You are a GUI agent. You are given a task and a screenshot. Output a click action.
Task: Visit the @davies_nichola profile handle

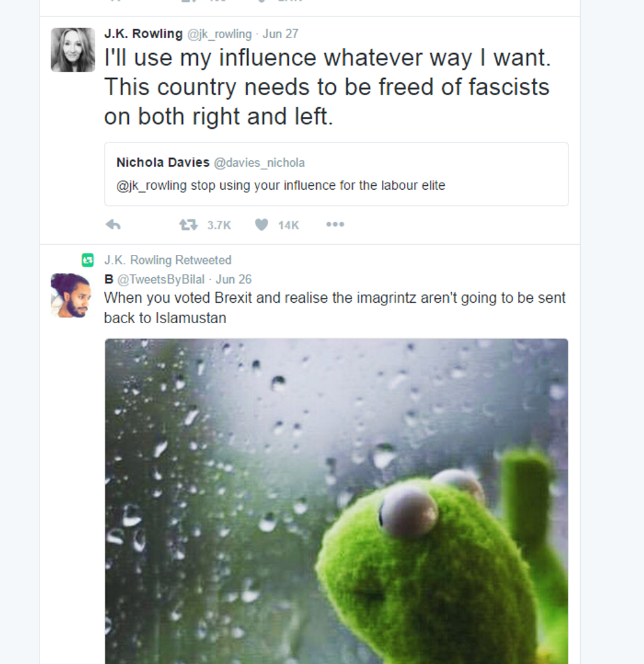[260, 163]
